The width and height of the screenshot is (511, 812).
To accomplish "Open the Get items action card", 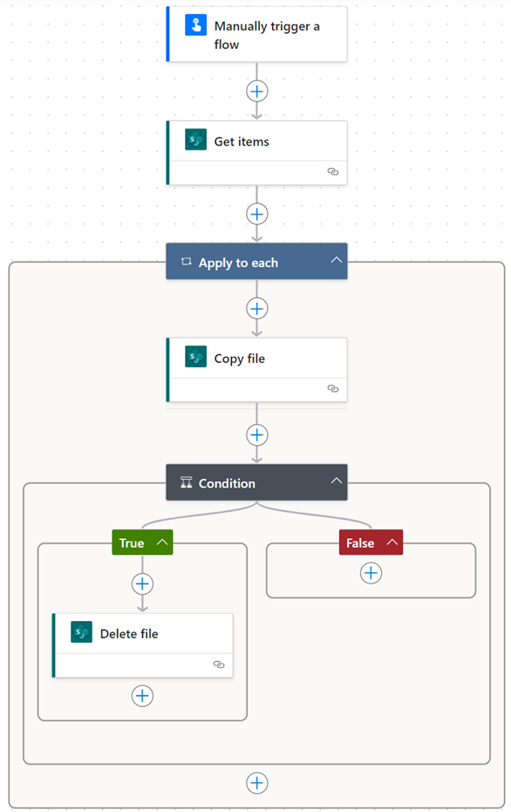I will click(256, 153).
